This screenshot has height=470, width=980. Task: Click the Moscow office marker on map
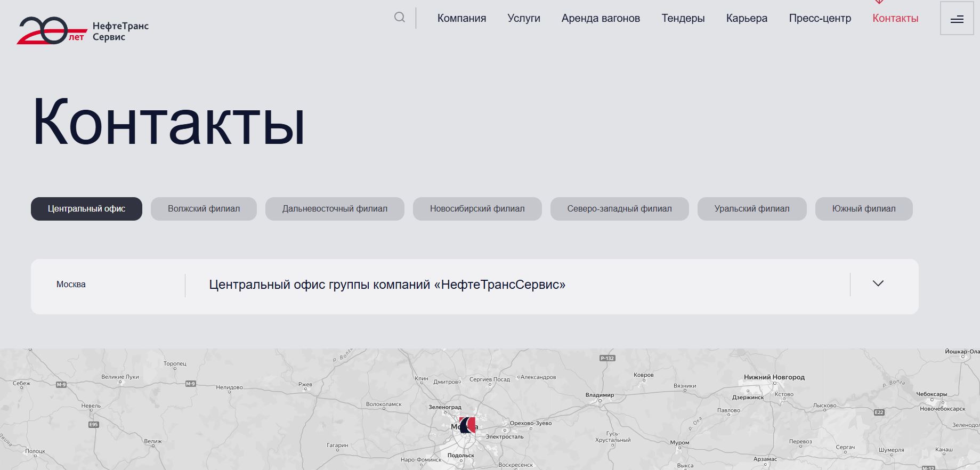tap(467, 425)
